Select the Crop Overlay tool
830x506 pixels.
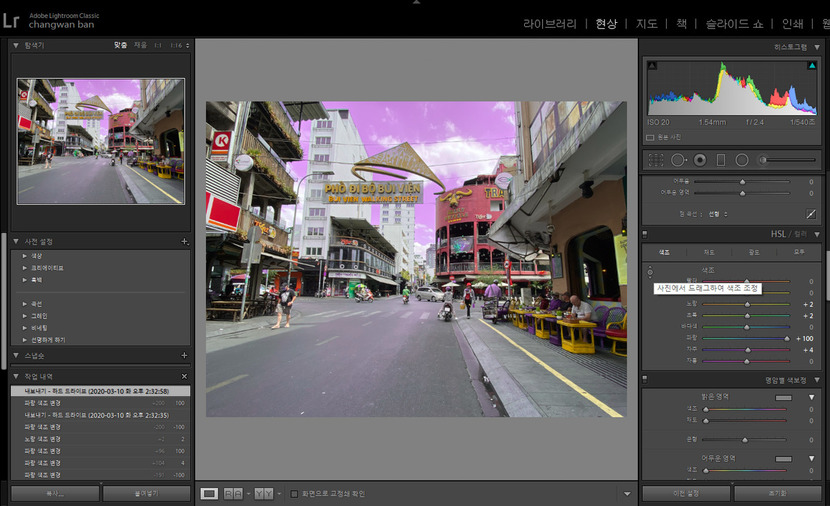pos(656,160)
